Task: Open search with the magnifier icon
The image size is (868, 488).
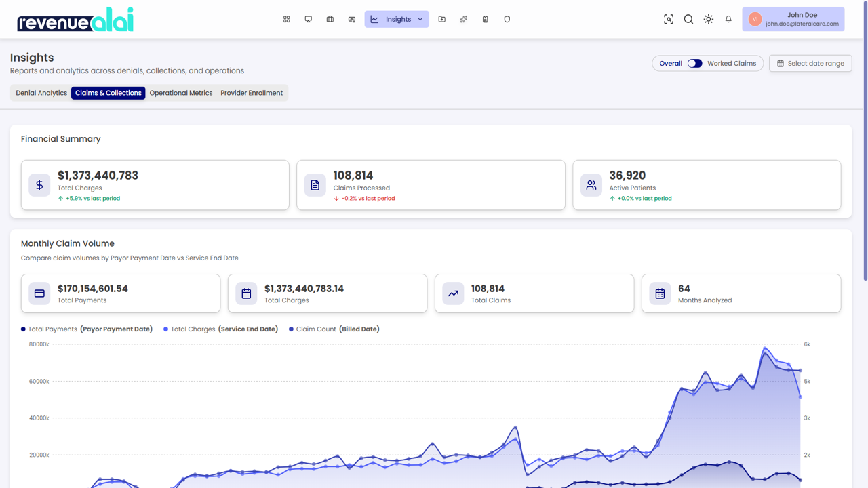Action: point(688,19)
